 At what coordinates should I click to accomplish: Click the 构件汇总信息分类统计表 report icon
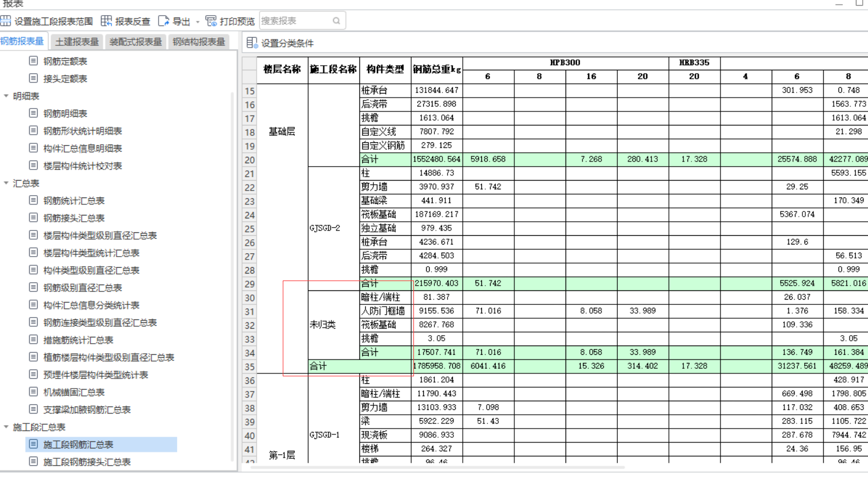(x=33, y=305)
